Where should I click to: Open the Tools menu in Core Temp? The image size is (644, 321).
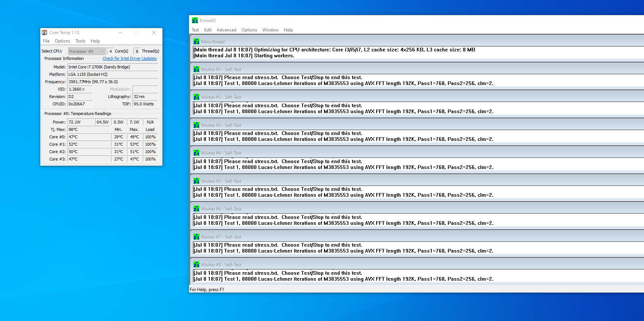tap(80, 41)
